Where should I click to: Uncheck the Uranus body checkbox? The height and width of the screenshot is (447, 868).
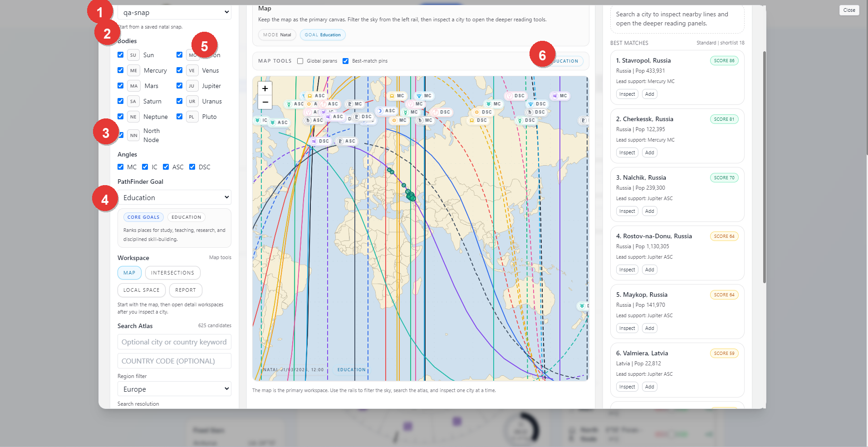(179, 101)
